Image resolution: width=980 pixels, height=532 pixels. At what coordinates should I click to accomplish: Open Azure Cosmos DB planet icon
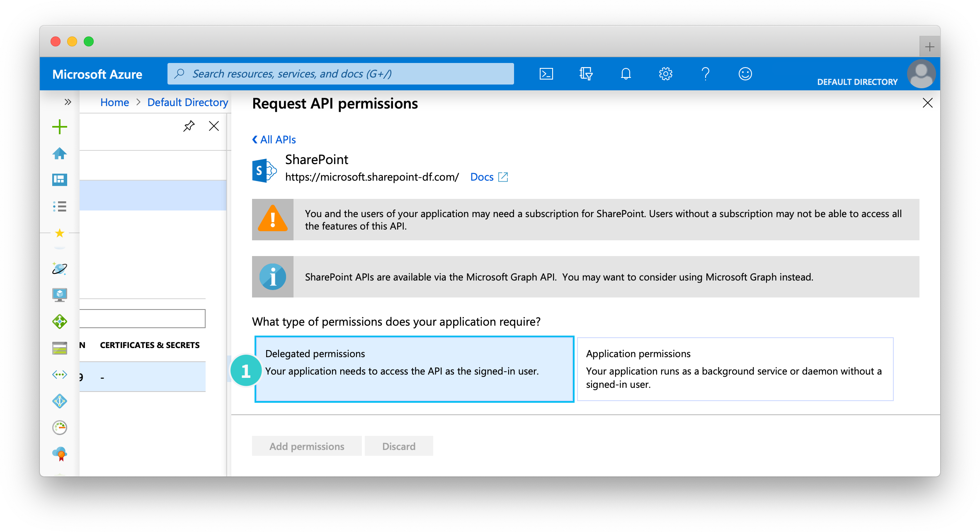[x=60, y=268]
